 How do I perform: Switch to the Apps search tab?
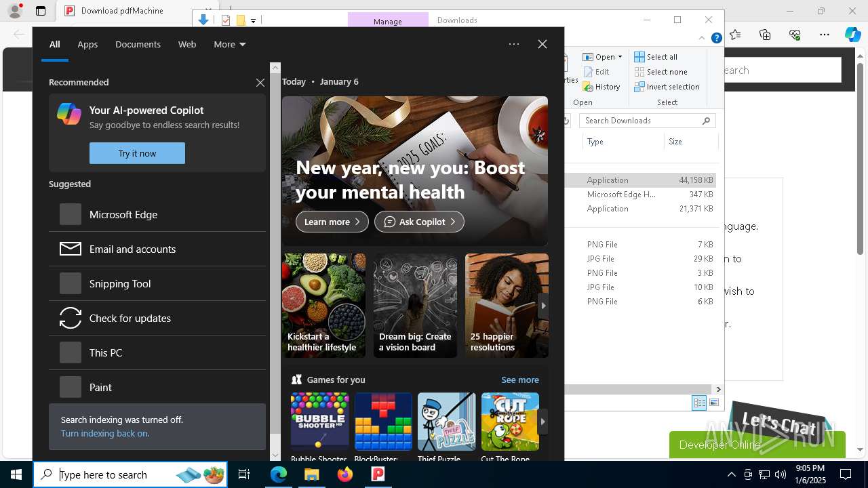(x=87, y=45)
